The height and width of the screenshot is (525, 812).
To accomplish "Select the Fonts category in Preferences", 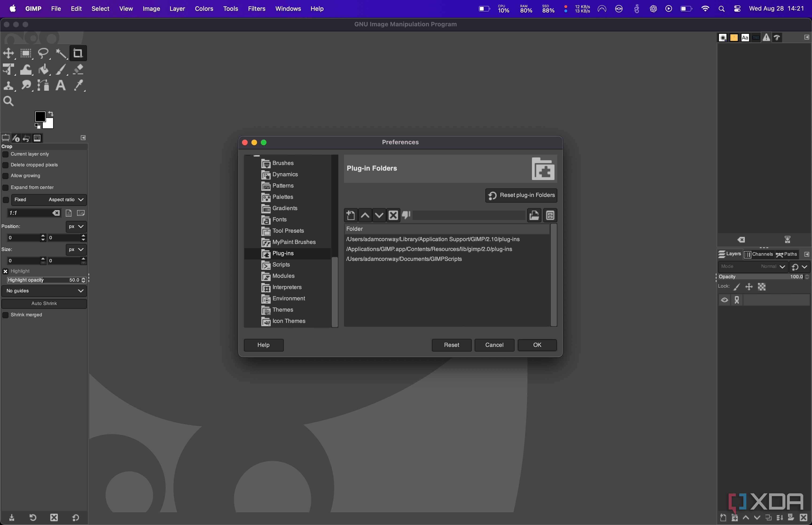I will [279, 219].
